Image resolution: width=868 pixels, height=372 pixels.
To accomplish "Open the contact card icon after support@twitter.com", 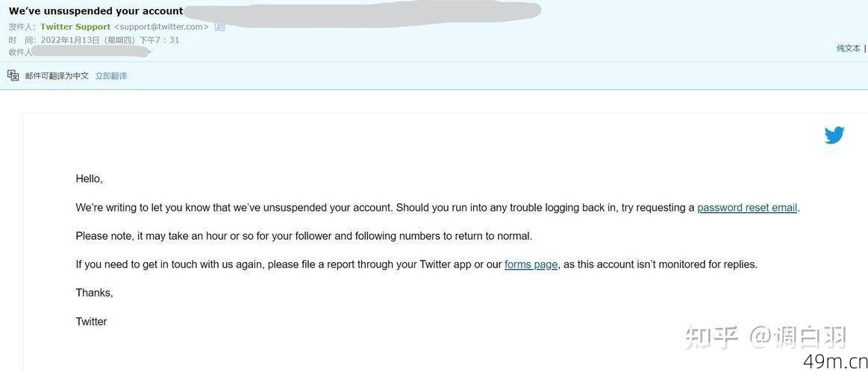I will 219,27.
